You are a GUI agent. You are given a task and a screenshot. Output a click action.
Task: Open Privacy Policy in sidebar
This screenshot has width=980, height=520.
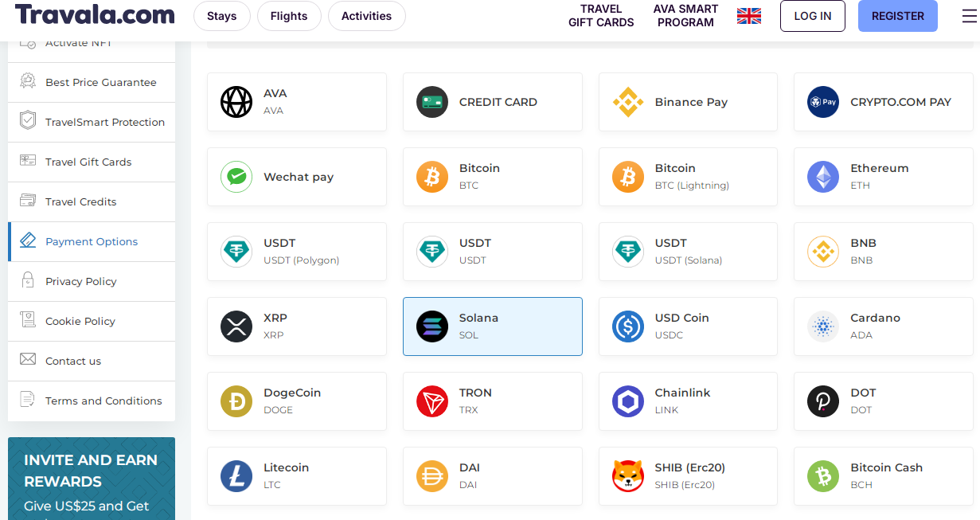92,282
